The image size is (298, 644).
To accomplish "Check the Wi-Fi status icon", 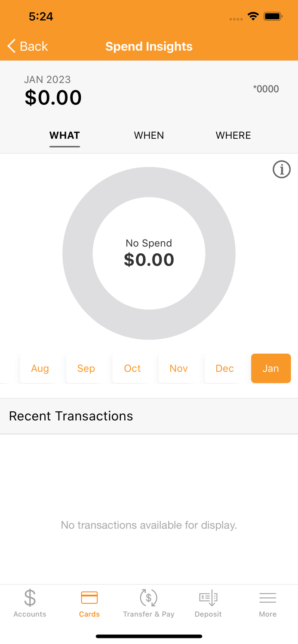I will pyautogui.click(x=253, y=16).
